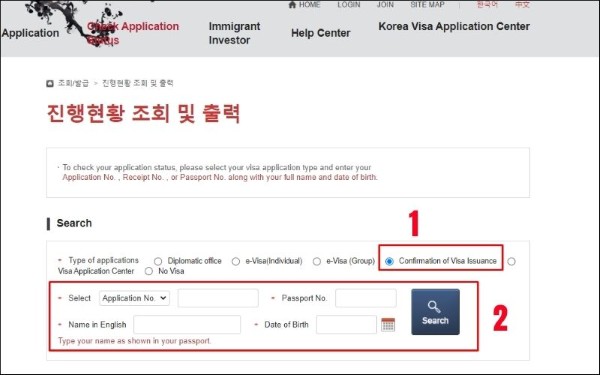
Task: Click the 'Type your name as shown' hint
Action: point(134,341)
